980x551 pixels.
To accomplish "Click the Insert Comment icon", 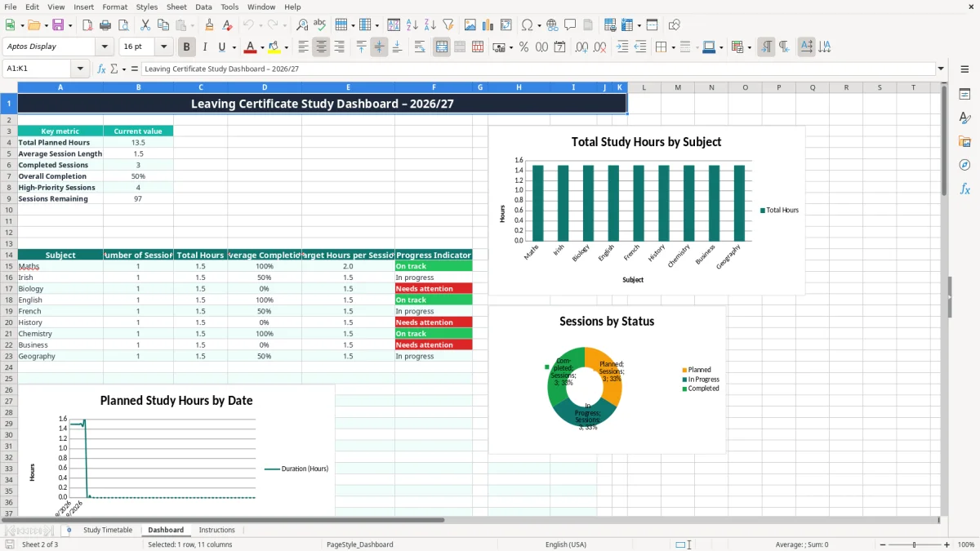I will click(x=570, y=25).
